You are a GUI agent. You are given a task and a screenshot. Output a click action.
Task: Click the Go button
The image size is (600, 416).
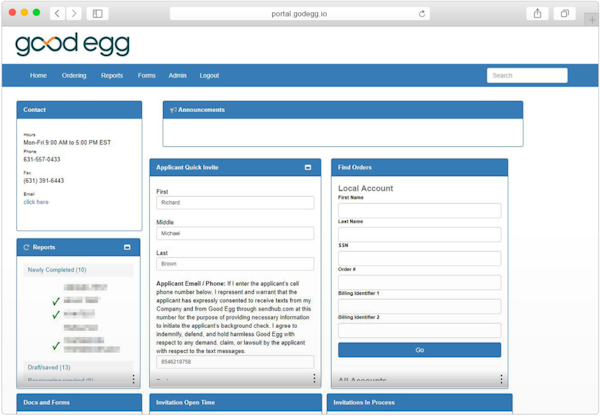(x=419, y=350)
